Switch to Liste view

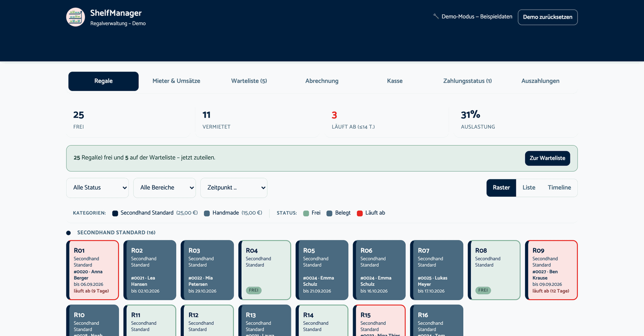click(x=529, y=188)
